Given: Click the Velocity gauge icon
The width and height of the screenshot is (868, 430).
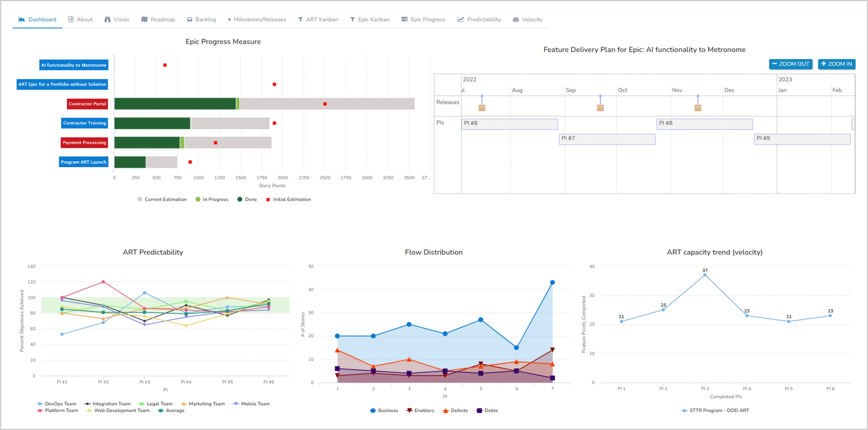Looking at the screenshot, I should click(x=516, y=19).
